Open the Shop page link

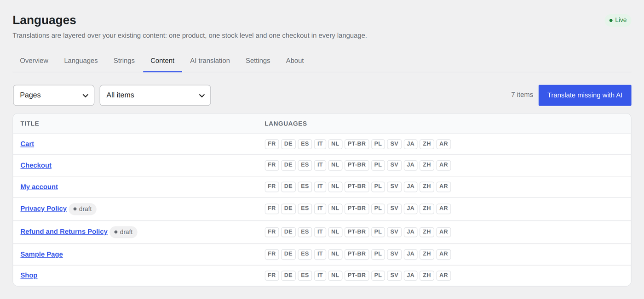pyautogui.click(x=29, y=276)
